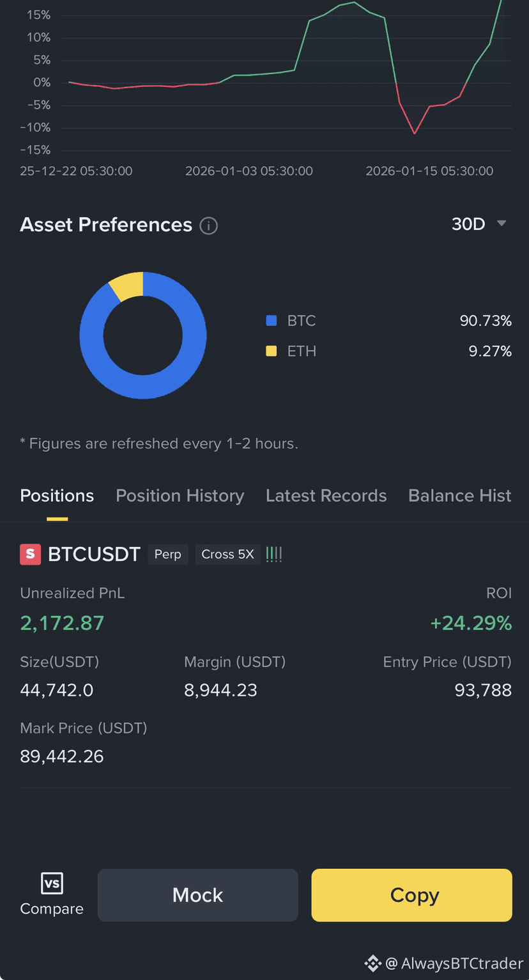Tap the Perp contract tag
Viewport: 529px width, 980px height.
168,555
